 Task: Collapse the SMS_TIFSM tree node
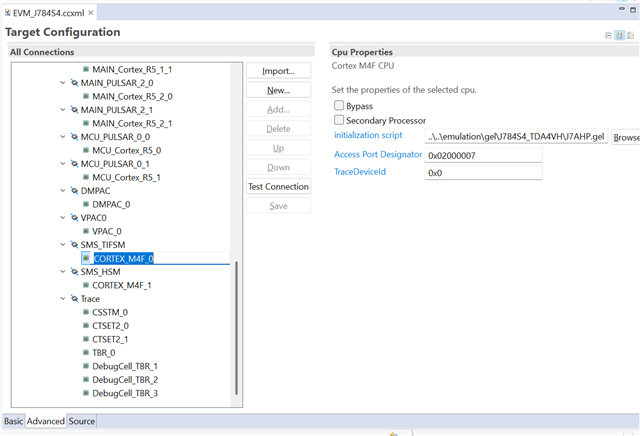coord(62,245)
